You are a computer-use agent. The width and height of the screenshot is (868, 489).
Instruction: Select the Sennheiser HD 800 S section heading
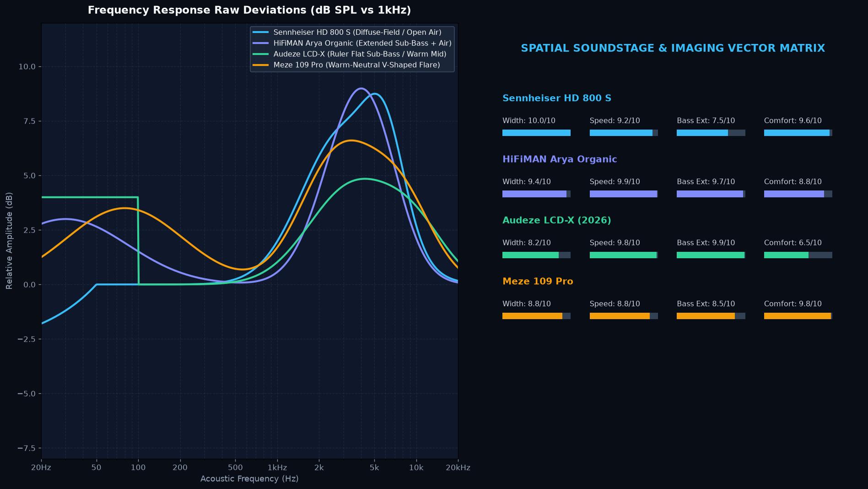click(x=556, y=98)
